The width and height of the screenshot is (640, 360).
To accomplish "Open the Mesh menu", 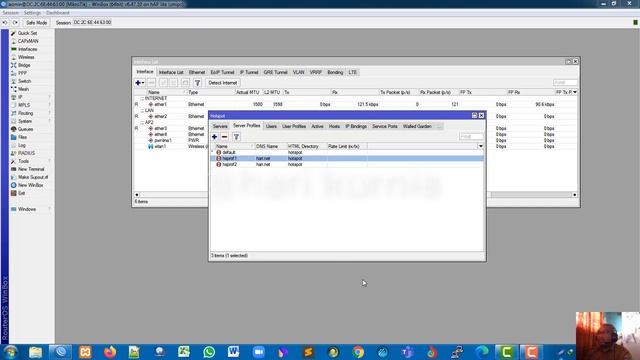I will 23,89.
